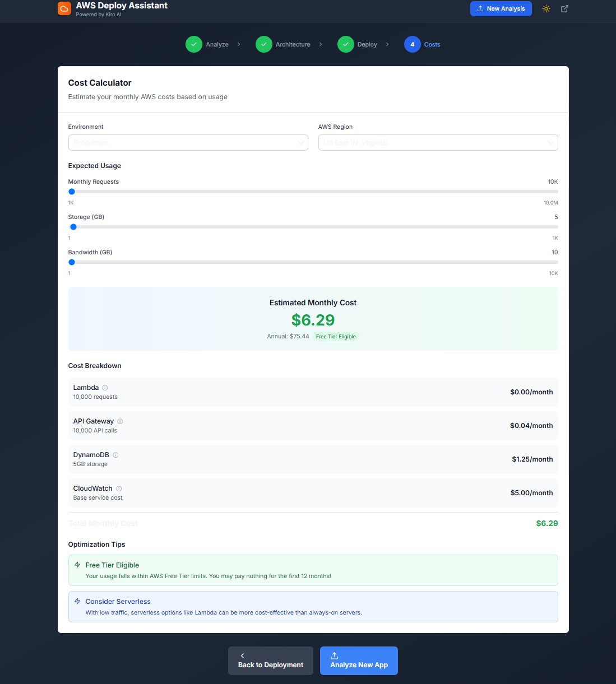Click the step 4 Costs circle
616x684 pixels.
pos(413,44)
